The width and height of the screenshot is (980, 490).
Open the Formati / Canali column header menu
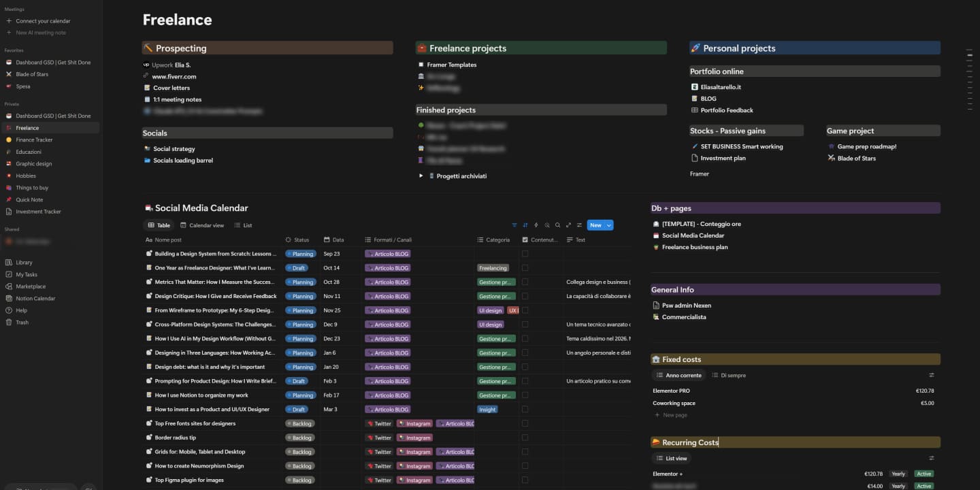pos(389,240)
